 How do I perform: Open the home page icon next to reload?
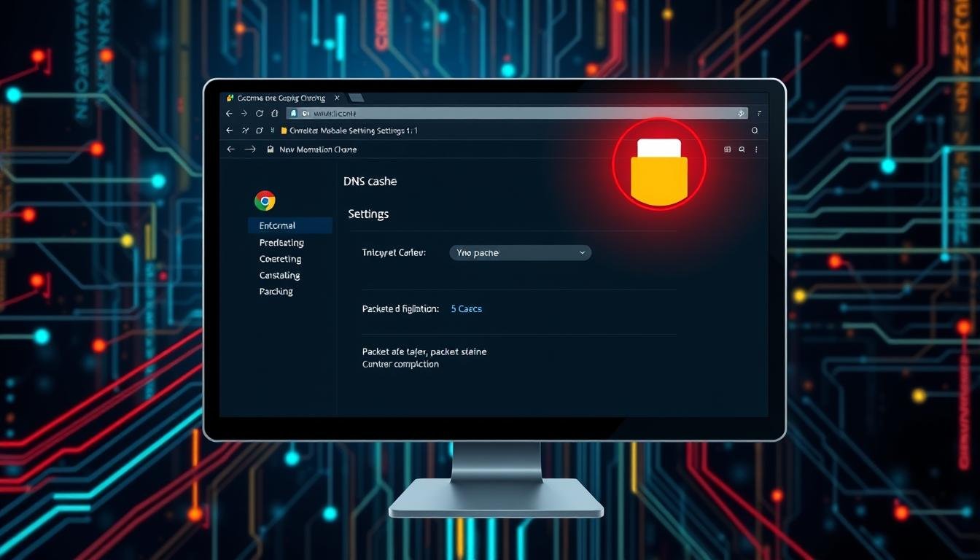(275, 114)
